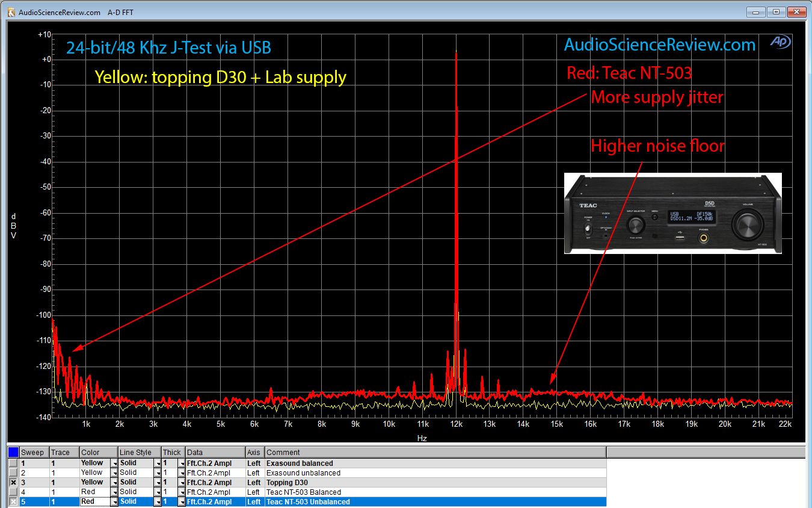Image resolution: width=812 pixels, height=508 pixels.
Task: Open Thick dropdown for Teac NT-503 Unbalanced row
Action: [182, 502]
